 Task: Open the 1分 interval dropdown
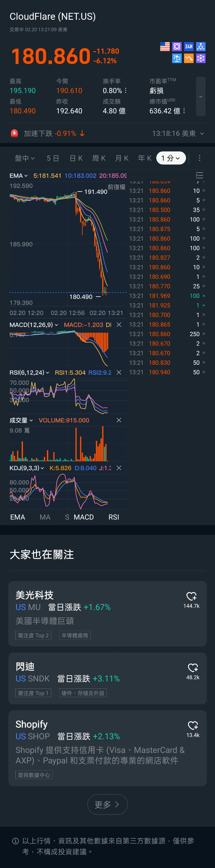point(171,158)
